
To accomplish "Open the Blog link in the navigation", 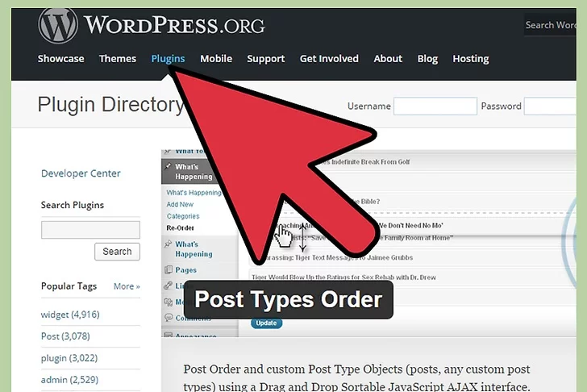I will point(427,59).
